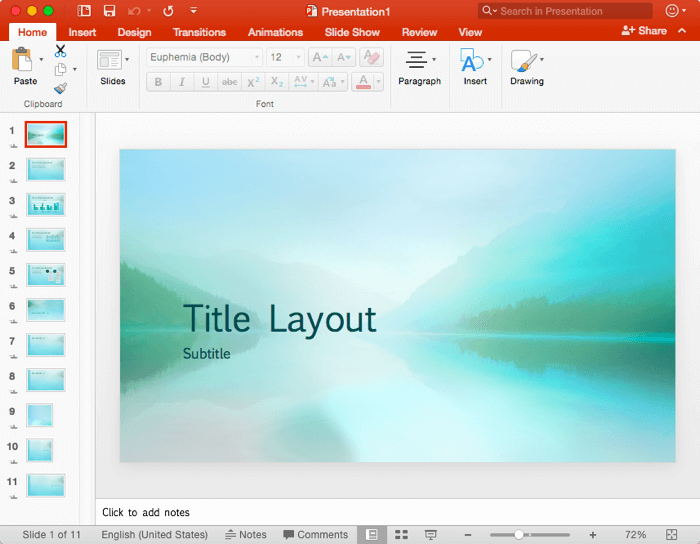
Task: Open the Insert tab
Action: (82, 32)
